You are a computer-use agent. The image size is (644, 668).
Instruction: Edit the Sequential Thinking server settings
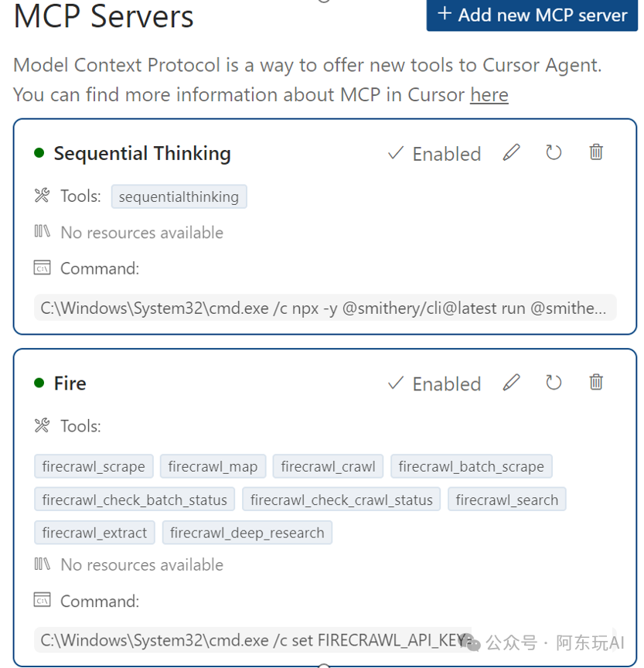coord(511,152)
